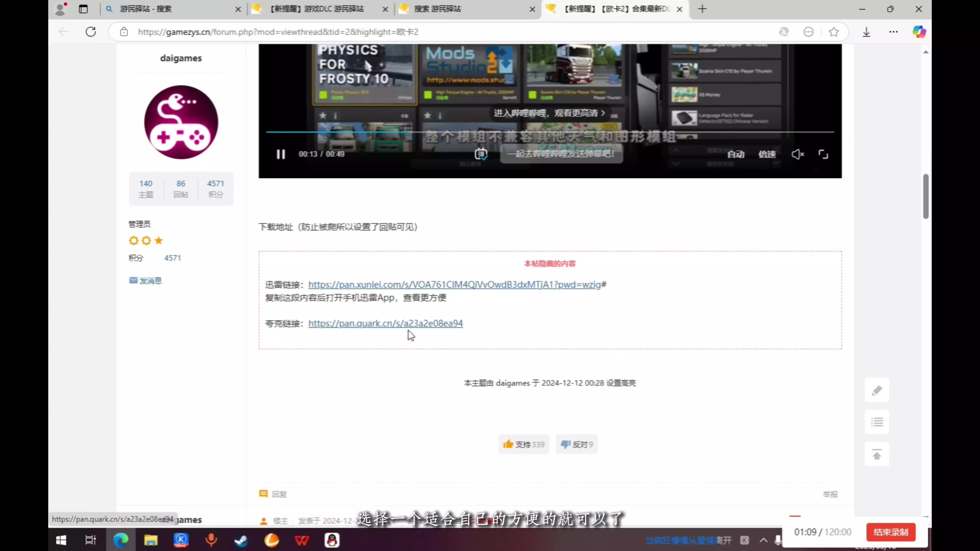Click the pencil reply floating icon
Viewport: 980px width, 551px height.
(x=877, y=390)
